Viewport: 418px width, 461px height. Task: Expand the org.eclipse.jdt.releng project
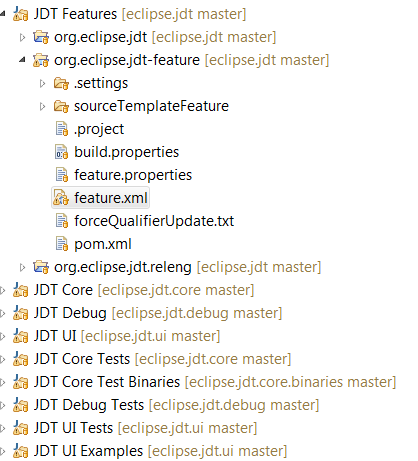(22, 267)
